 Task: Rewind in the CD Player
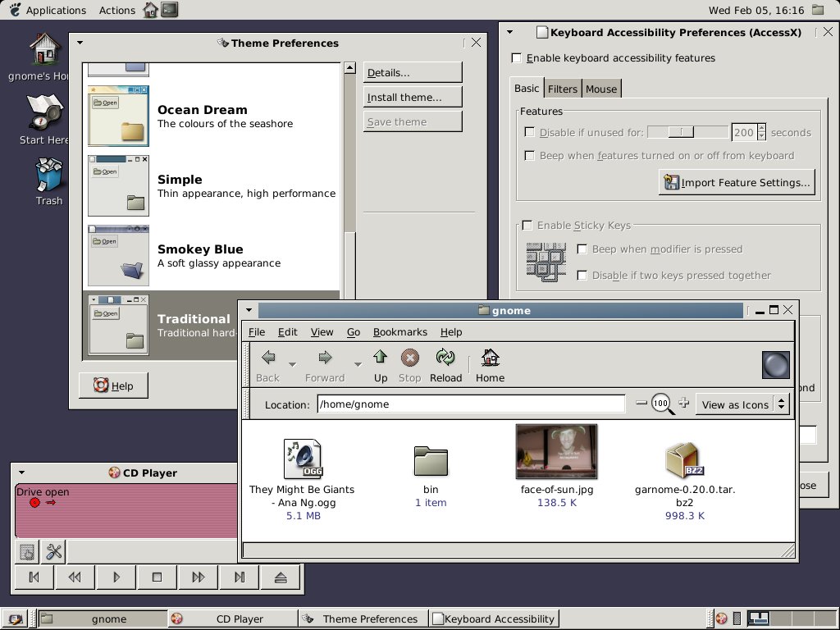(75, 577)
